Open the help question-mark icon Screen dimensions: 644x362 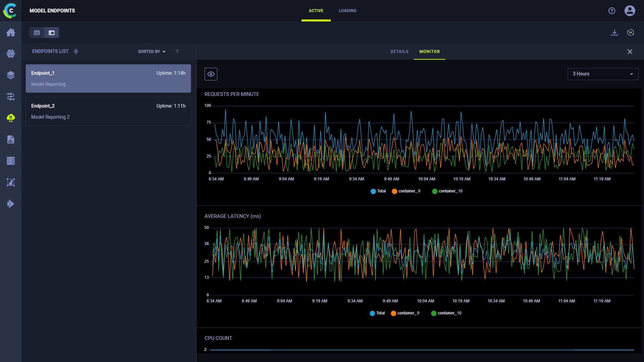[612, 11]
